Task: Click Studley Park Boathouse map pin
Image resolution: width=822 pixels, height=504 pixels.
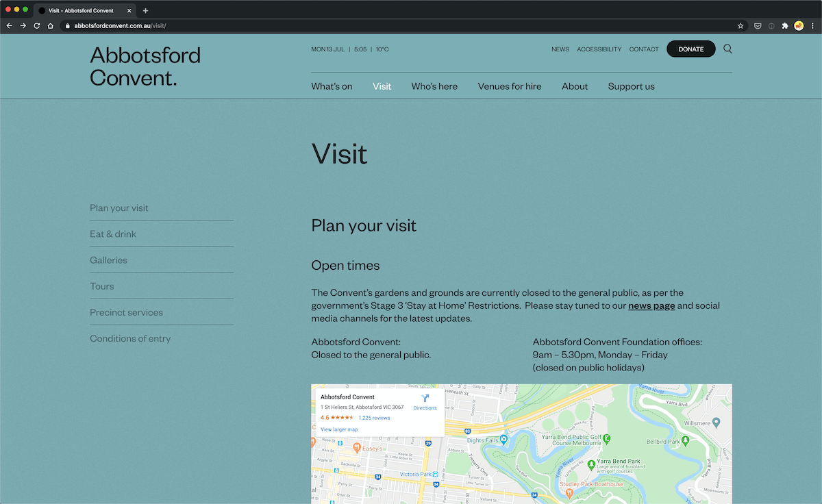Action: tap(569, 493)
